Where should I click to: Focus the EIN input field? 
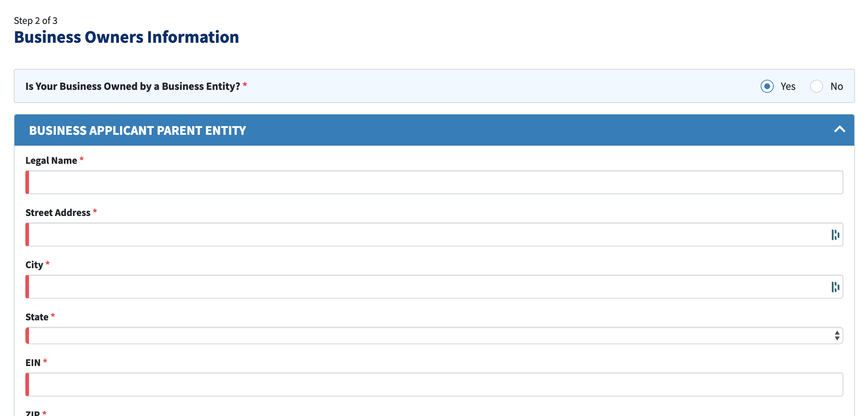(x=431, y=384)
